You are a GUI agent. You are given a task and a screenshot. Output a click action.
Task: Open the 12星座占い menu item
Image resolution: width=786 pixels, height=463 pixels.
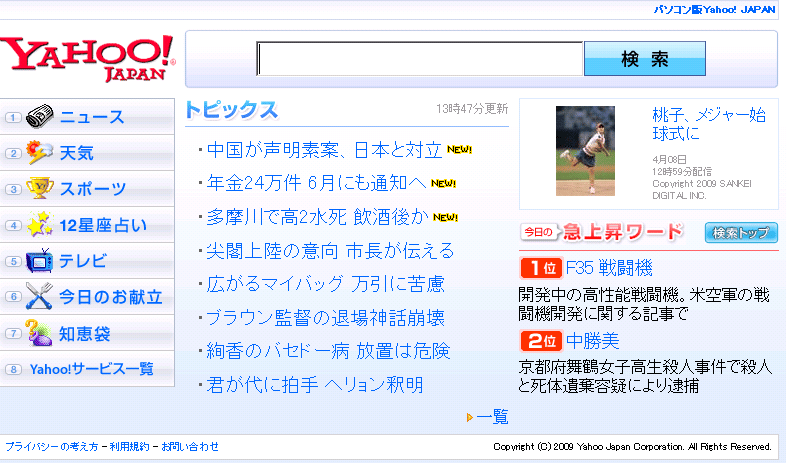coord(87,225)
